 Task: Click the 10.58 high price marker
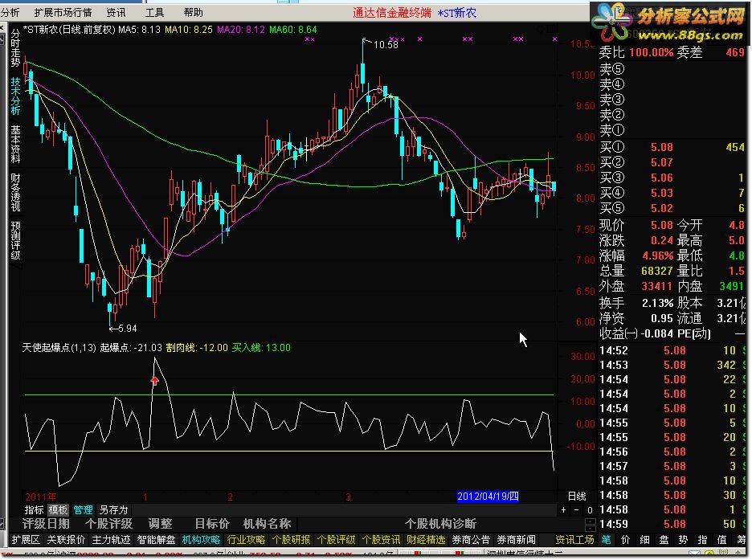coord(386,45)
